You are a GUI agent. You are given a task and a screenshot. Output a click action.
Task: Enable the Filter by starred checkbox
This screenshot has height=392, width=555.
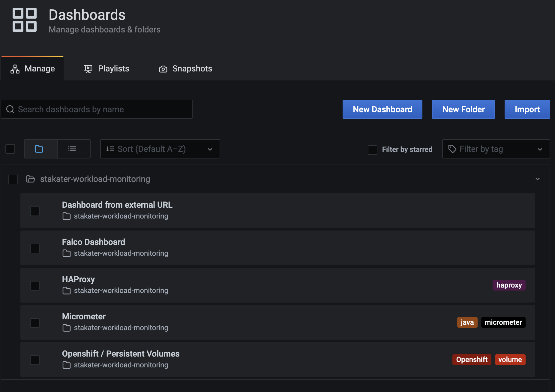(x=373, y=150)
